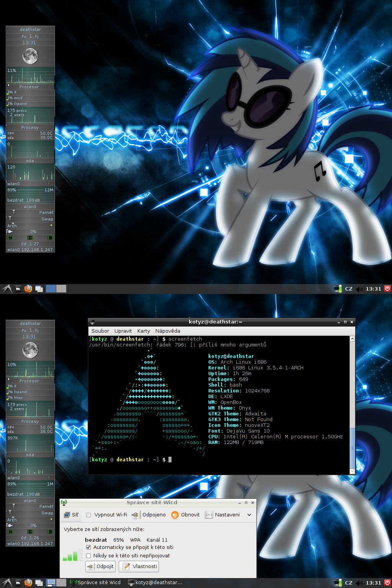Click the moon clock in lower GKrellM

[30, 350]
